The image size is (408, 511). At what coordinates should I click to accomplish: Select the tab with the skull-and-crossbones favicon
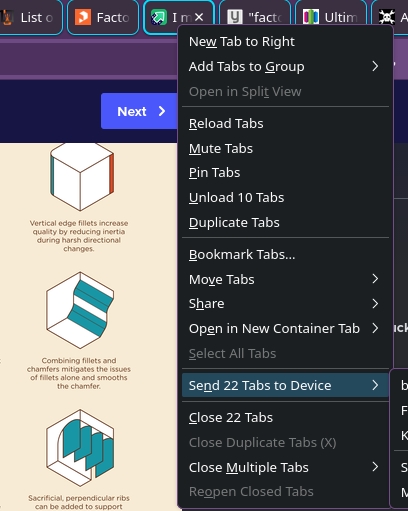[x=390, y=17]
